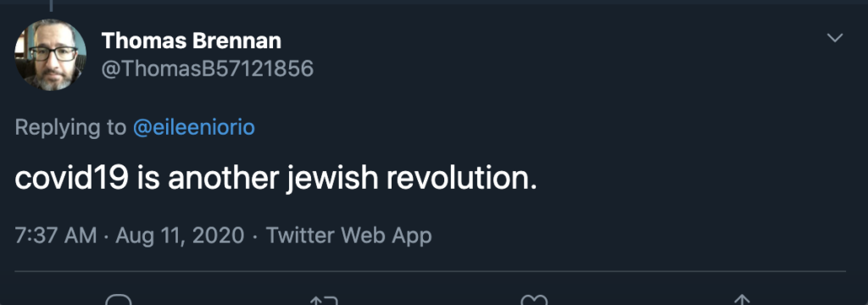Visit the @ThomasB57121856 handle profile
This screenshot has height=305, width=868.
pyautogui.click(x=208, y=69)
